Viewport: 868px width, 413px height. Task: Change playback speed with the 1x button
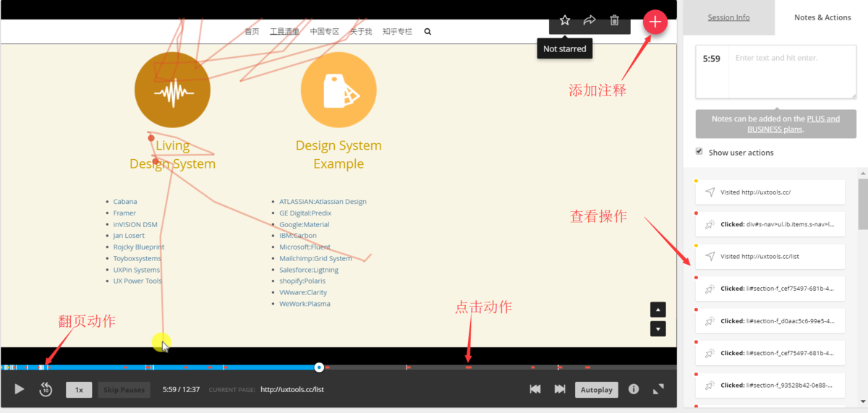(x=79, y=390)
